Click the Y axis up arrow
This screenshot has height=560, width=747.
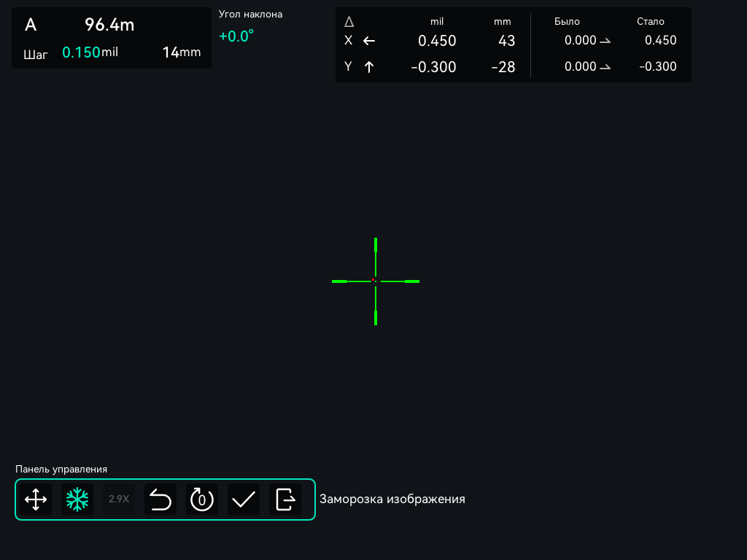(x=369, y=67)
